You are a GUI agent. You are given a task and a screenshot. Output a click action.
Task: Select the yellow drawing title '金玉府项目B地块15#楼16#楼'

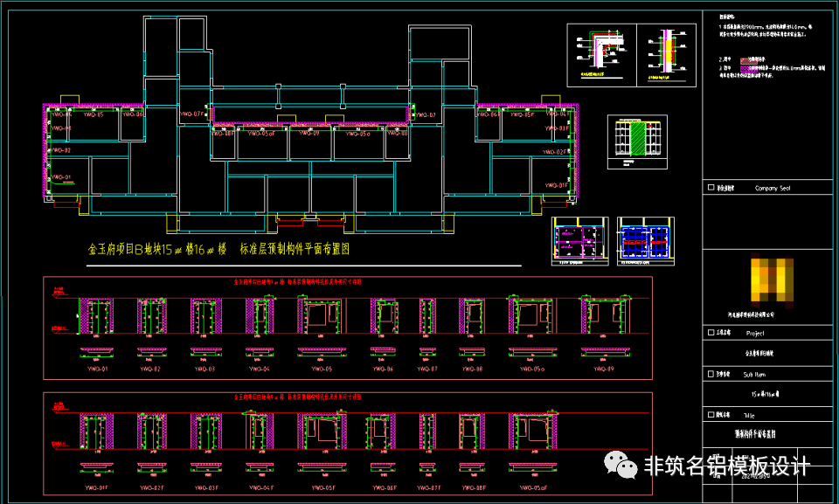point(157,249)
